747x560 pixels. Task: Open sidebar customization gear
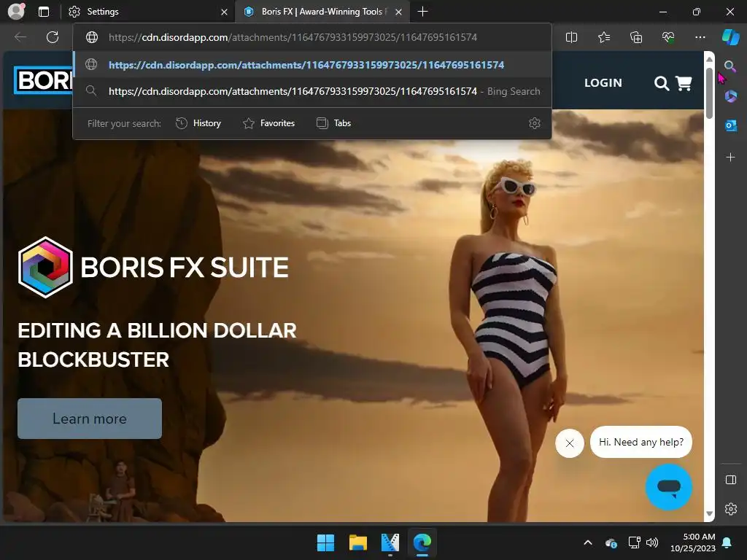tap(731, 509)
